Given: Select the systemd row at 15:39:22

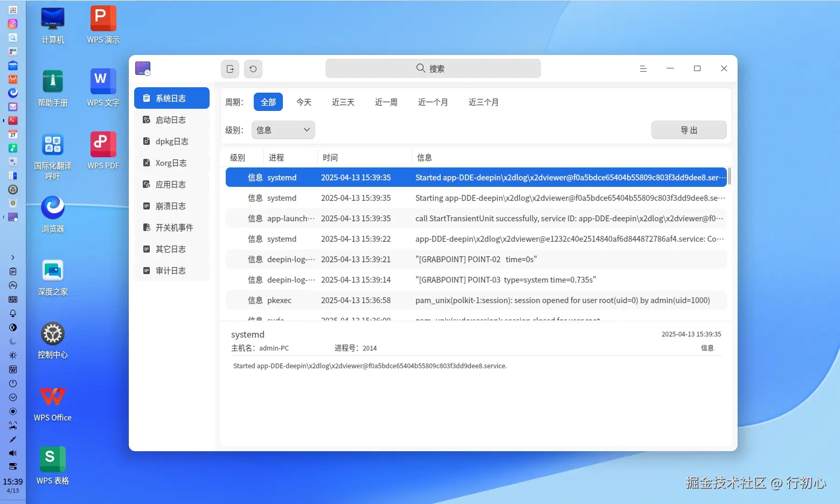Looking at the screenshot, I should (x=476, y=239).
